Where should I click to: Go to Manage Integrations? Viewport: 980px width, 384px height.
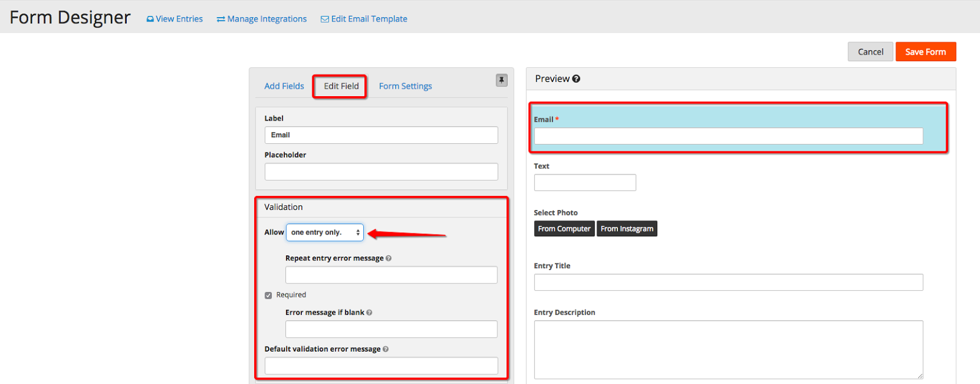262,19
